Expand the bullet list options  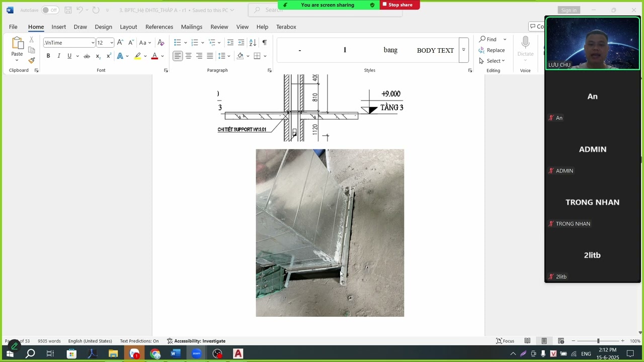click(x=186, y=43)
